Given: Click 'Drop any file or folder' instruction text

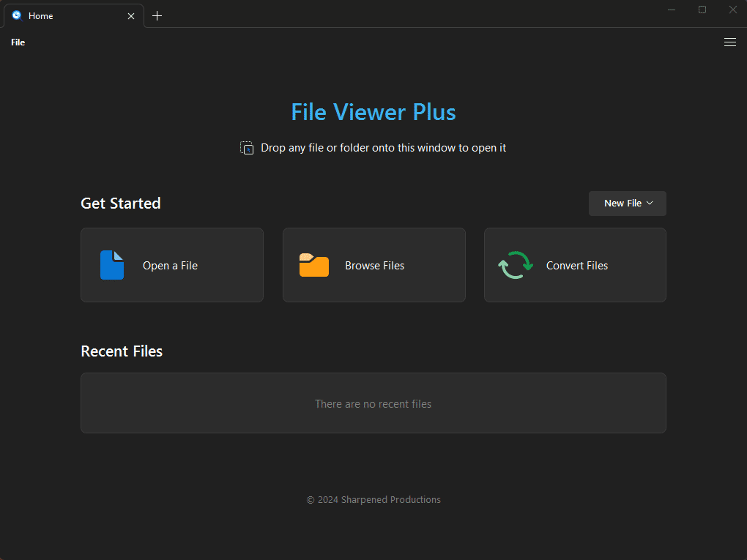Looking at the screenshot, I should click(384, 148).
